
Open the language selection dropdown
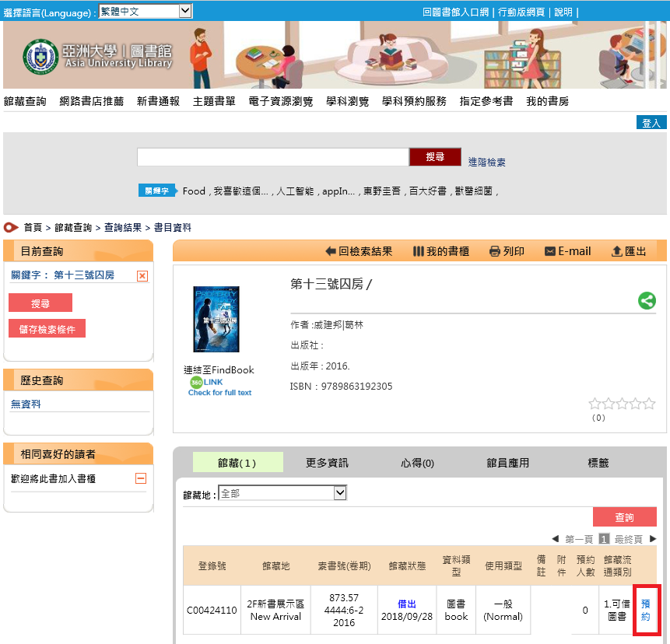[x=145, y=12]
